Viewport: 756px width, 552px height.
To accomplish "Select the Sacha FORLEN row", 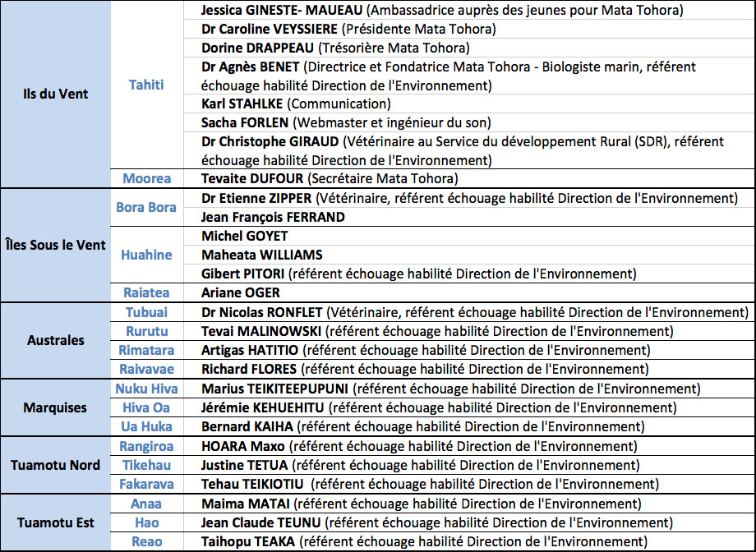I will click(469, 122).
